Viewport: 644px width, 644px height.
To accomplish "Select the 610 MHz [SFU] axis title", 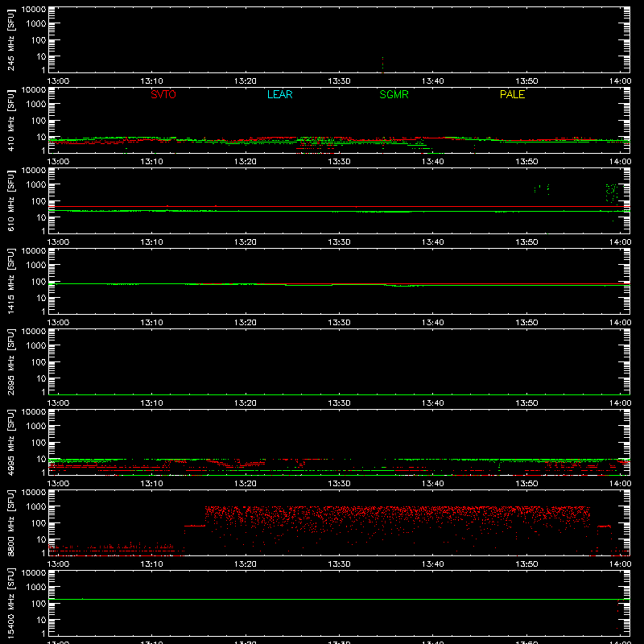I will [11, 200].
